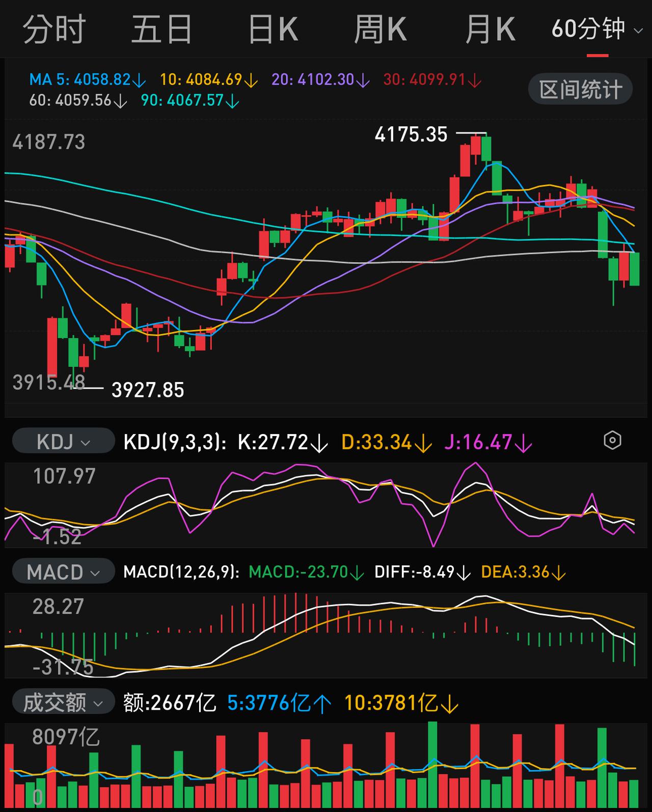This screenshot has width=652, height=812.
Task: Tap the 区间统计 button
Action: point(581,90)
